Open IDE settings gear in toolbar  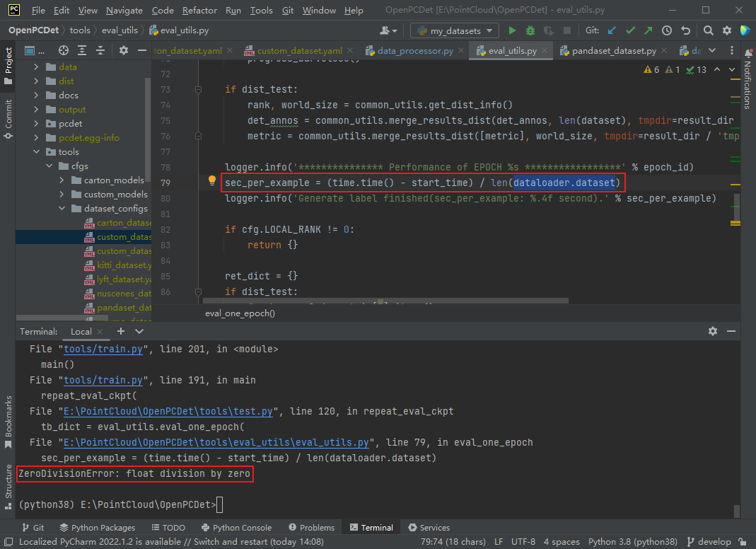726,30
